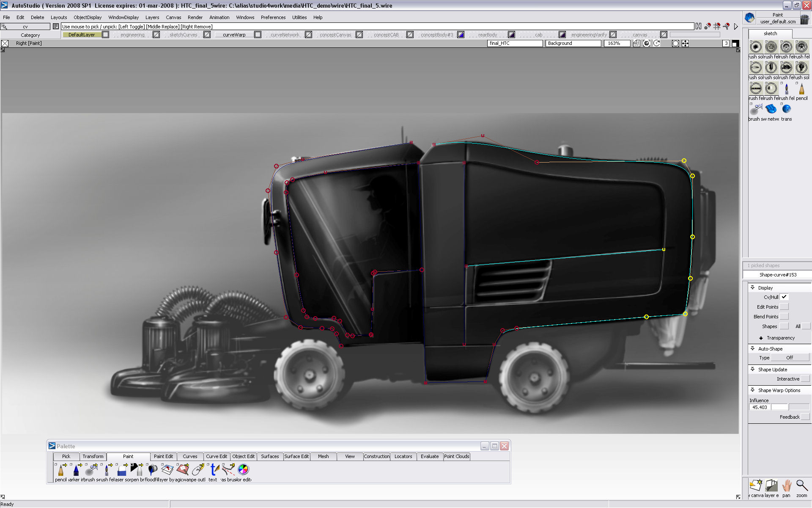This screenshot has width=812, height=508.
Task: Uncheck the Cv/Hull display checkbox
Action: click(x=784, y=297)
